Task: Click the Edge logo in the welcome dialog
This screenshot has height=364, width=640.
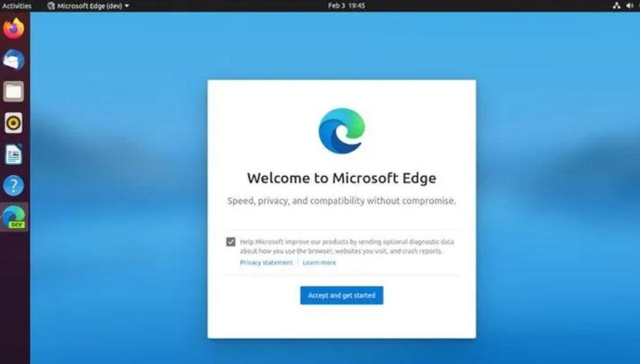Action: [342, 131]
